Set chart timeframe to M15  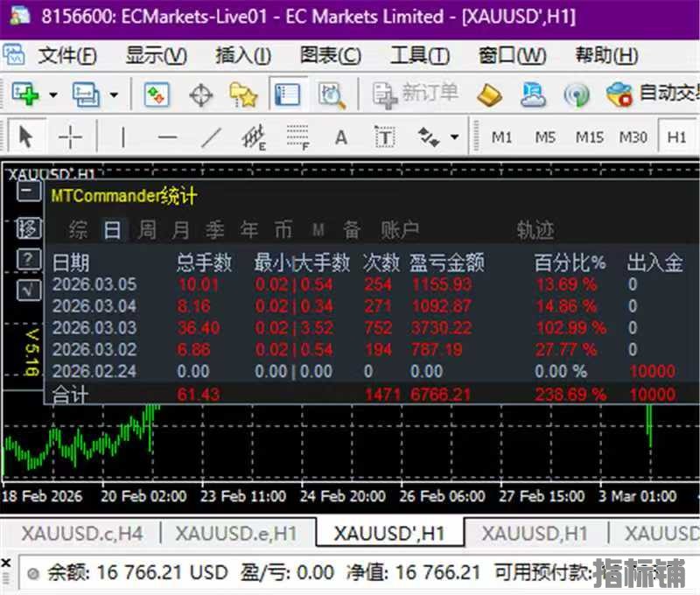[590, 137]
